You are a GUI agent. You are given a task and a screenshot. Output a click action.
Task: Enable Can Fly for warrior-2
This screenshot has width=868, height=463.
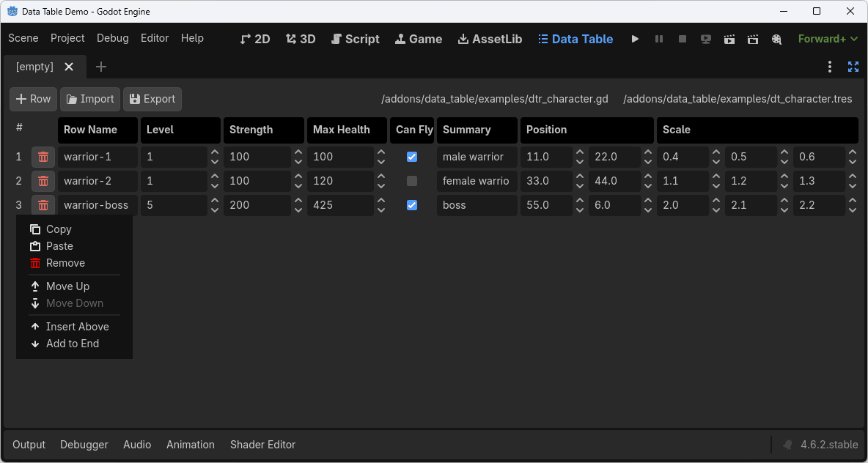[x=412, y=181]
